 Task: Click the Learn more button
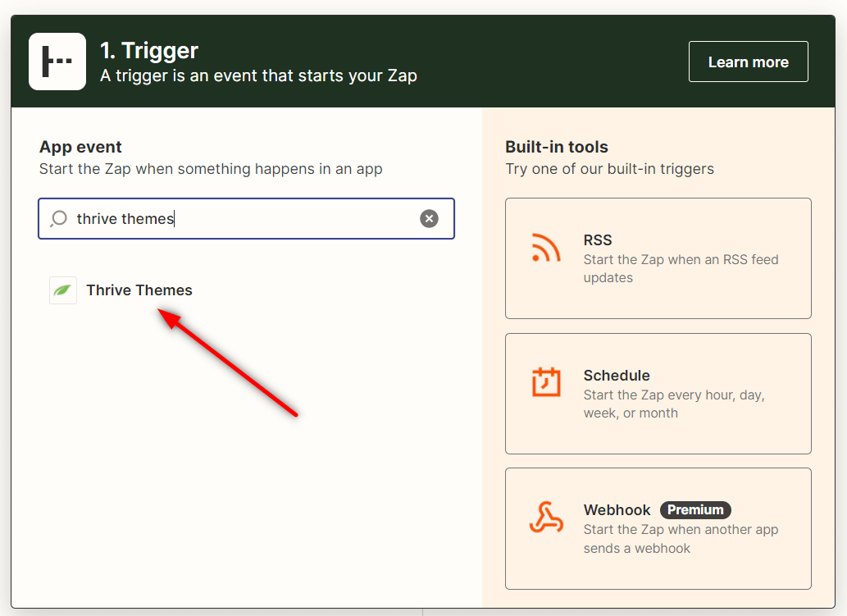point(748,62)
